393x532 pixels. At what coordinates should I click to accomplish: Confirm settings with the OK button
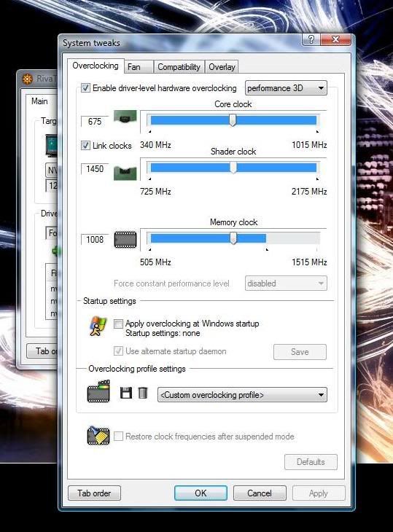tap(201, 493)
